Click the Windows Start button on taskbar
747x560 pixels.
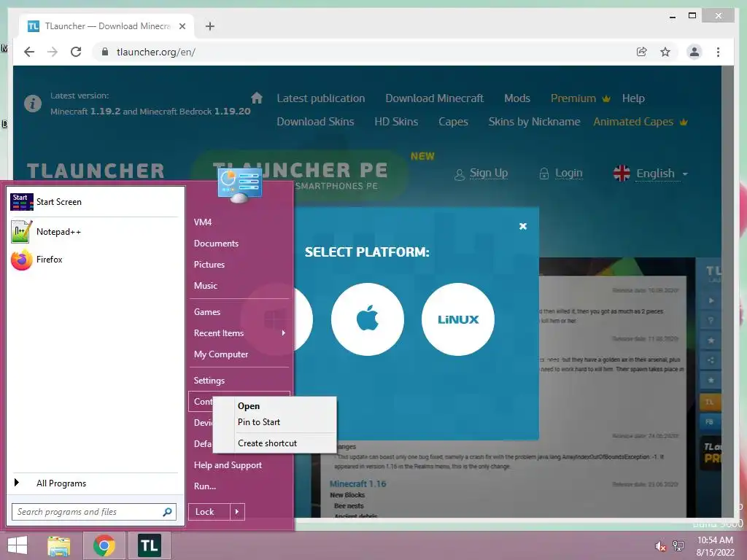click(x=18, y=545)
